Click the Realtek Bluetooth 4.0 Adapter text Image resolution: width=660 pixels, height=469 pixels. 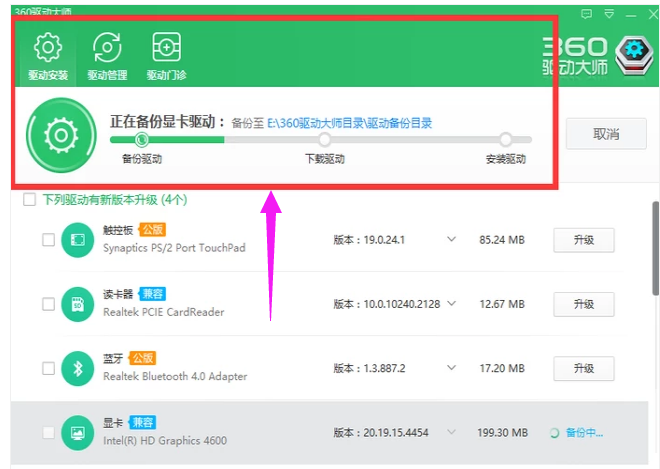(175, 376)
